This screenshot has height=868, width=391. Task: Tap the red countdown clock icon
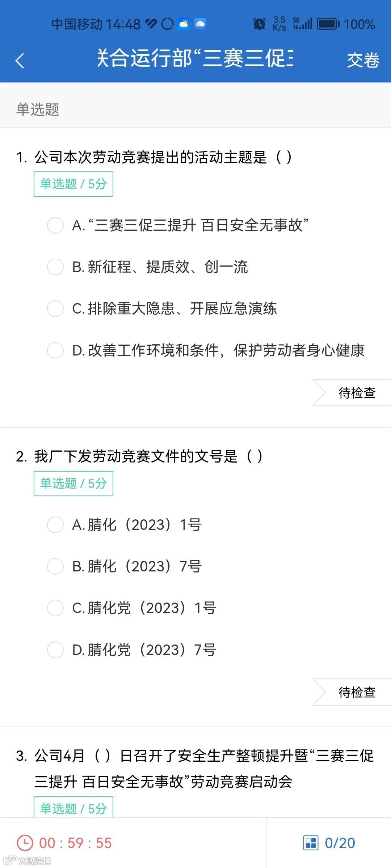pos(25,843)
